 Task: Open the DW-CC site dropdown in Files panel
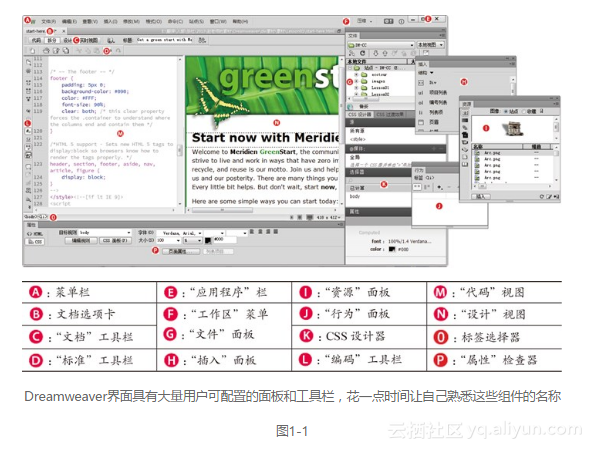(x=381, y=45)
